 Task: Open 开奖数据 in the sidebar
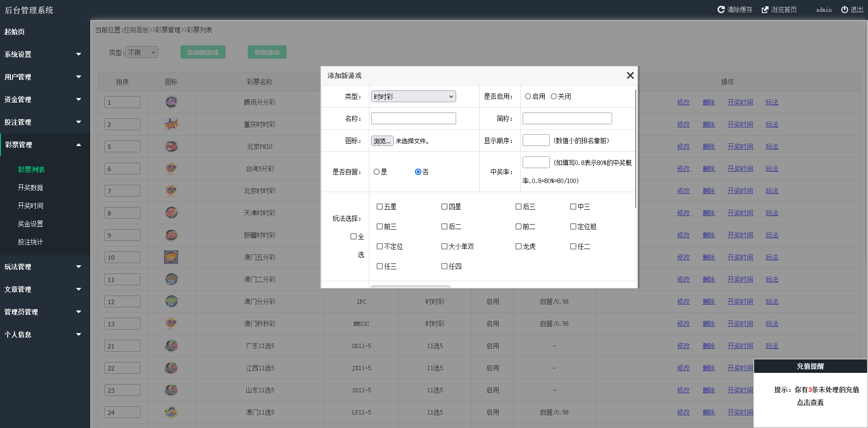(30, 188)
